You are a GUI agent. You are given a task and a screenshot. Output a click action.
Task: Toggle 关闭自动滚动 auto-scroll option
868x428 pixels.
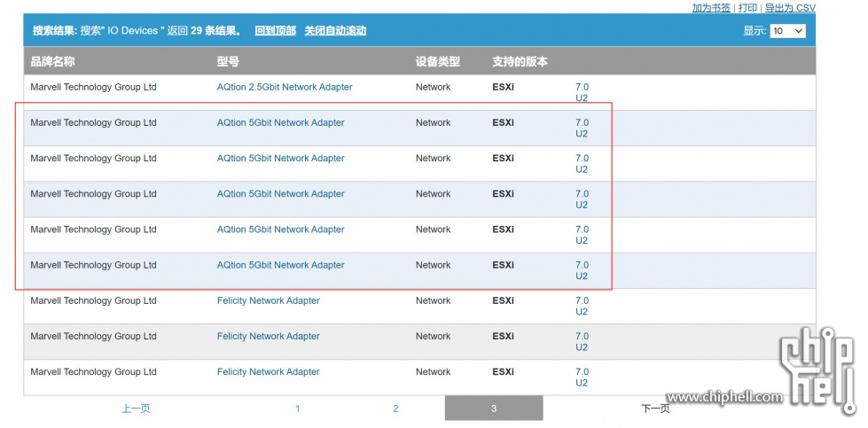pyautogui.click(x=335, y=31)
